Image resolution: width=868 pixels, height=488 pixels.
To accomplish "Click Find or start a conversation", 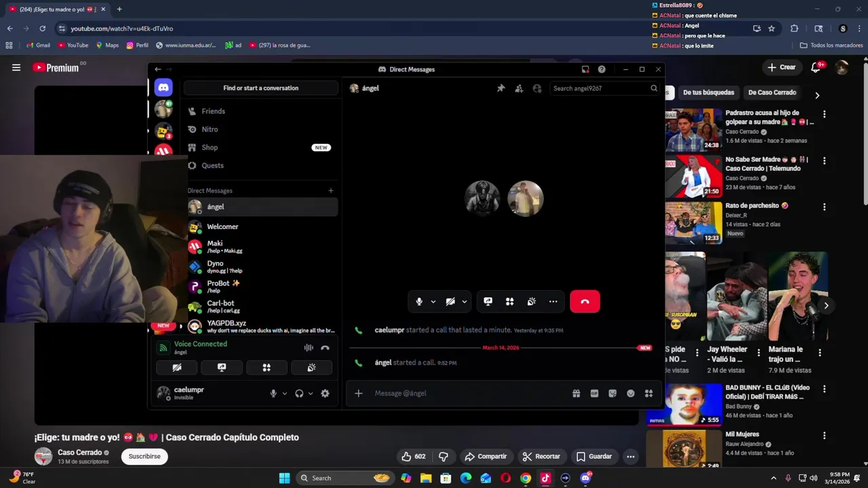I will (x=261, y=88).
